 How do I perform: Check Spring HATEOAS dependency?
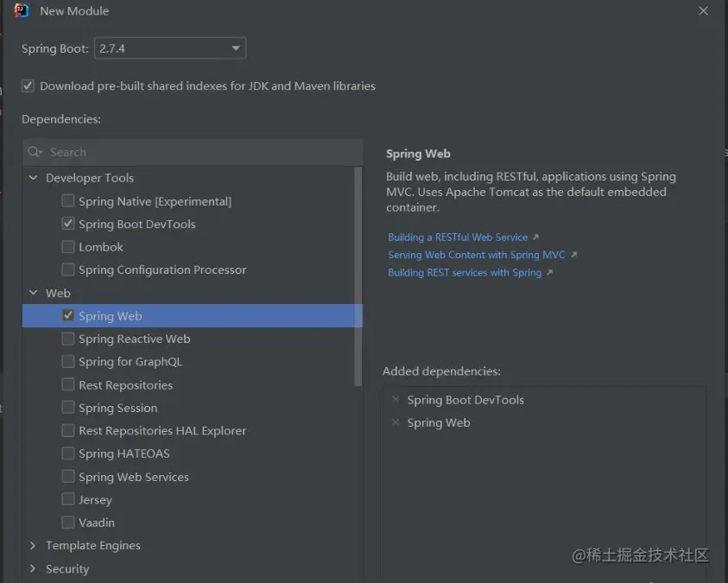pyautogui.click(x=67, y=453)
